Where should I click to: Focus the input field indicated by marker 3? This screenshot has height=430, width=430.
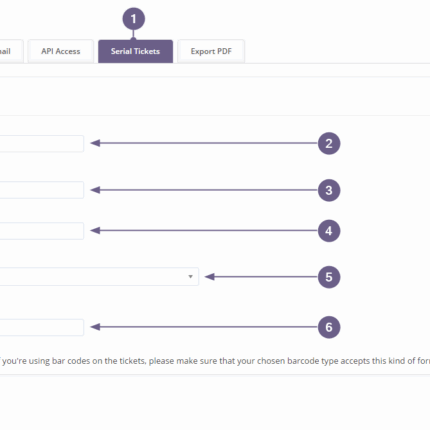pos(42,190)
